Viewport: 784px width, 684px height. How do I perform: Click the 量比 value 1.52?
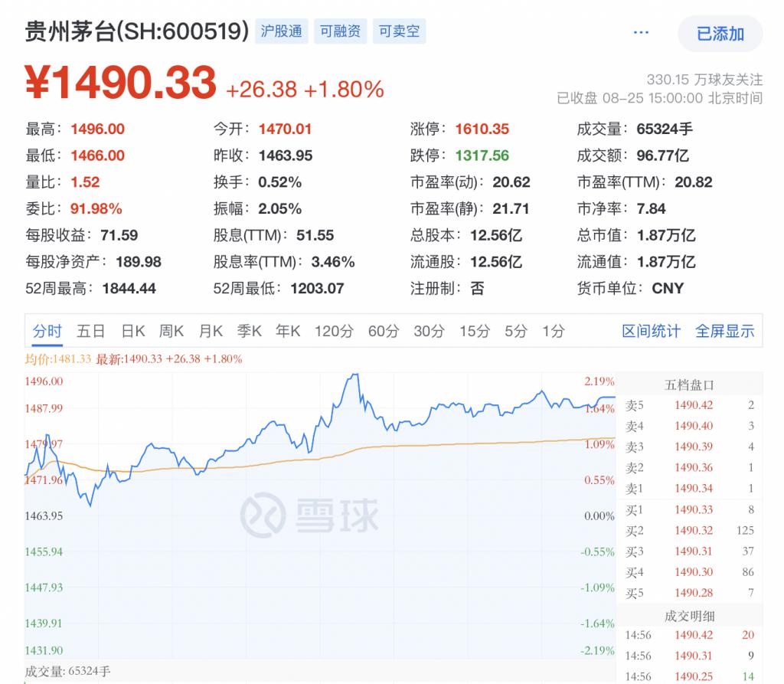pyautogui.click(x=85, y=182)
